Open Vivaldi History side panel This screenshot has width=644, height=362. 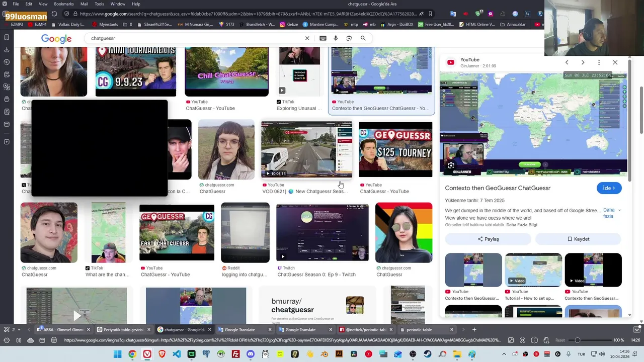pos(7,62)
